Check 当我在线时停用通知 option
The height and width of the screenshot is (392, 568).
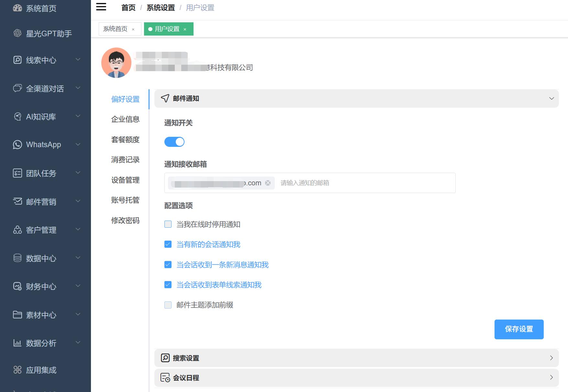(168, 224)
